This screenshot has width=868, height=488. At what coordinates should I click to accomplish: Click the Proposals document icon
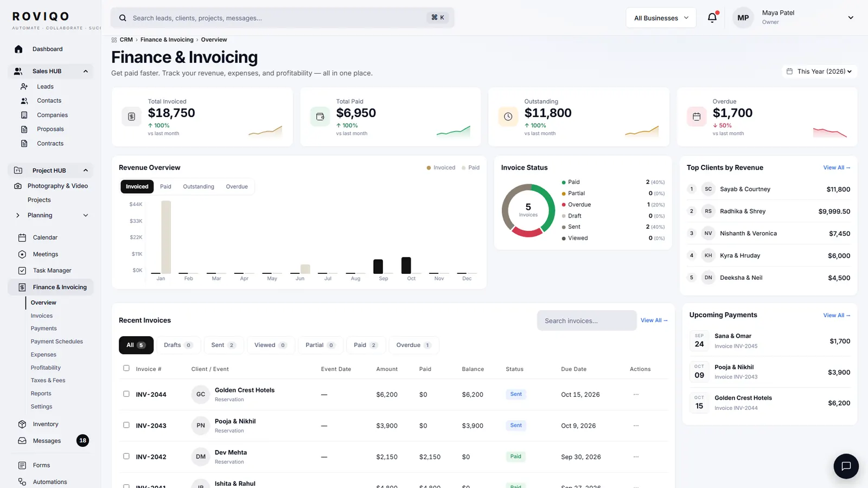[x=24, y=129]
